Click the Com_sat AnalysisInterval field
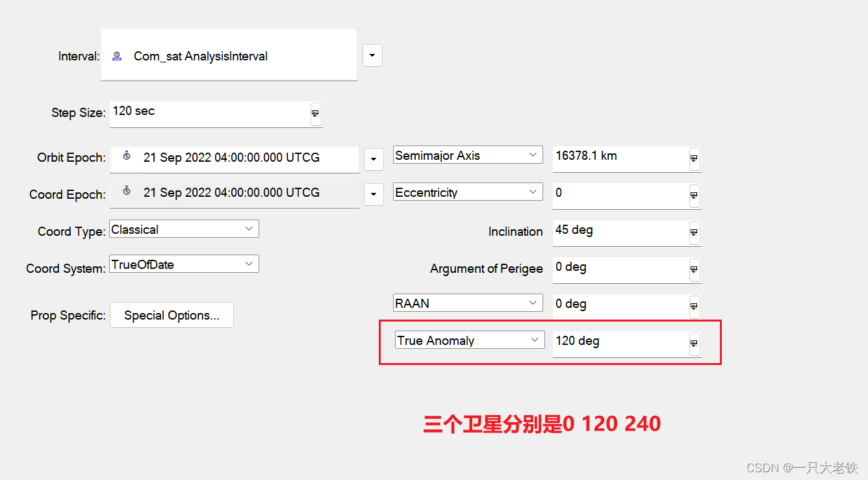 [229, 55]
